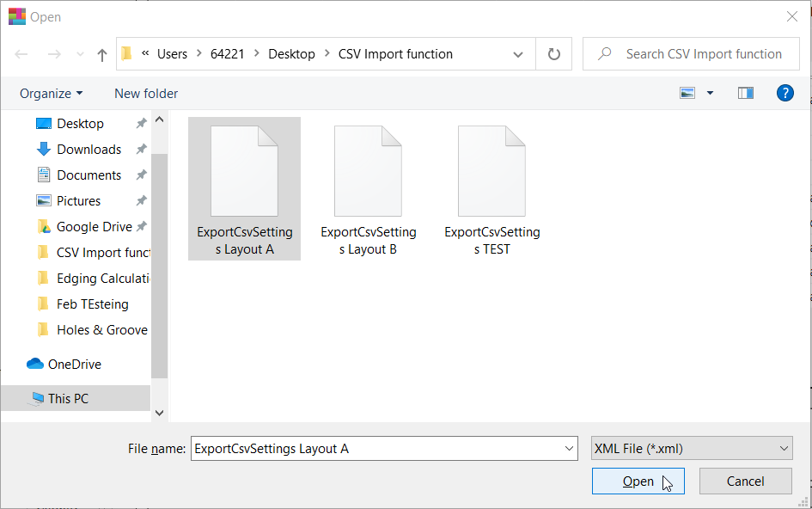The height and width of the screenshot is (509, 812).
Task: Expand the chevron after 64221 in path
Action: coord(256,53)
